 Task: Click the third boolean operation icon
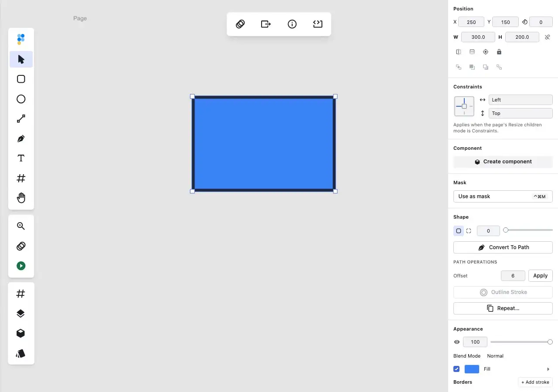point(486,67)
